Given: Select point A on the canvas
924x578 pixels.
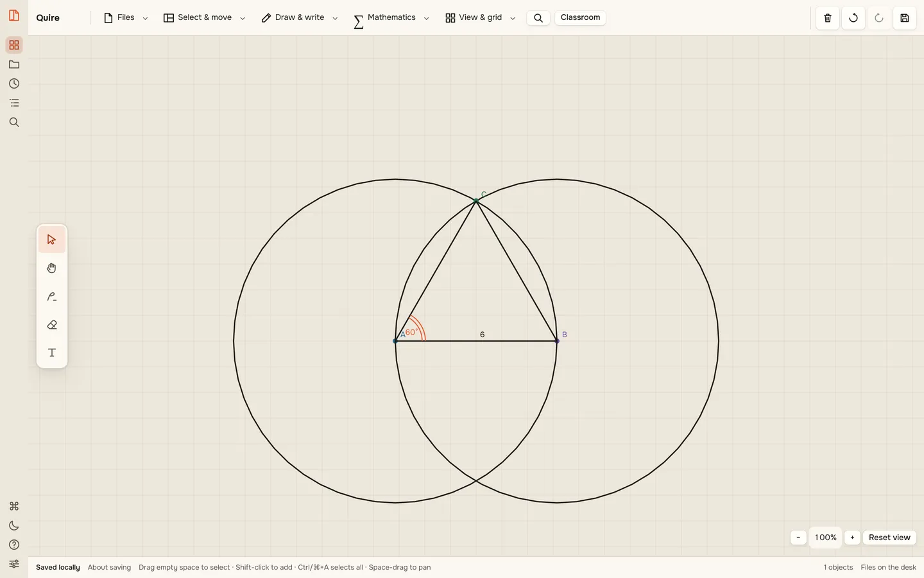Looking at the screenshot, I should coord(395,341).
